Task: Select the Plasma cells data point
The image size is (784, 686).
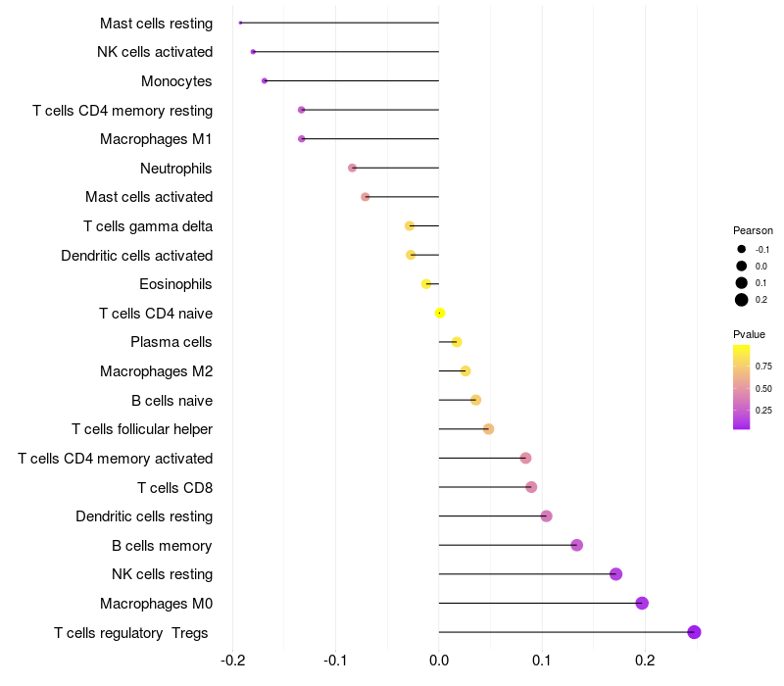Action: [x=457, y=342]
